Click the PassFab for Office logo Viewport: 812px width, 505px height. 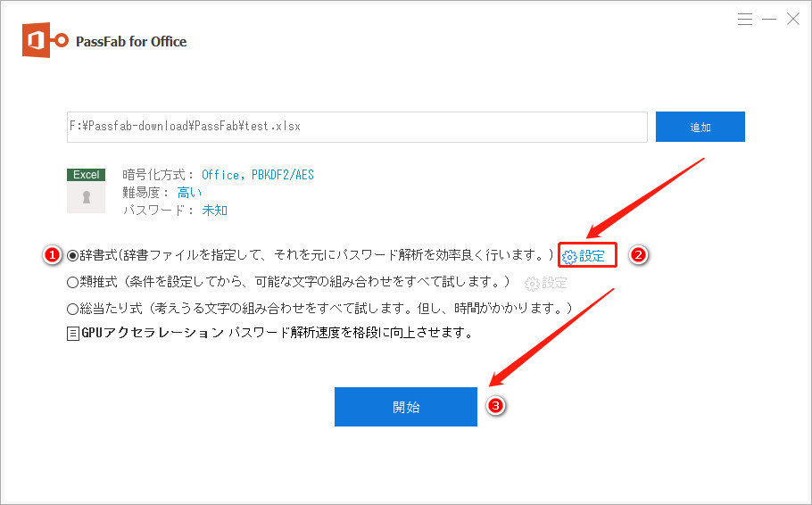[x=45, y=40]
